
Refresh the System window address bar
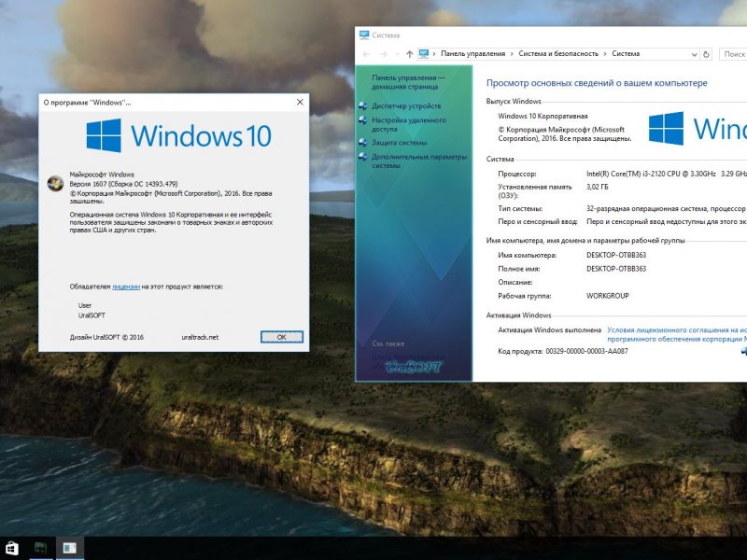707,54
